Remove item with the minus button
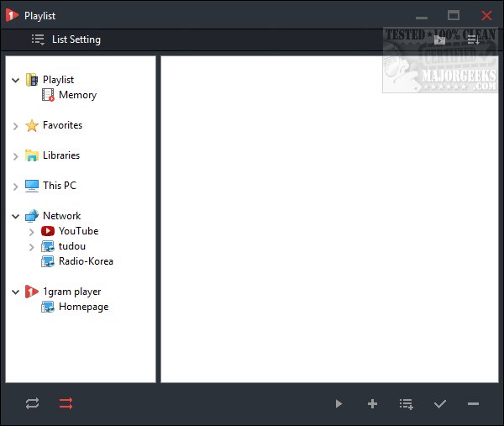 (x=473, y=404)
